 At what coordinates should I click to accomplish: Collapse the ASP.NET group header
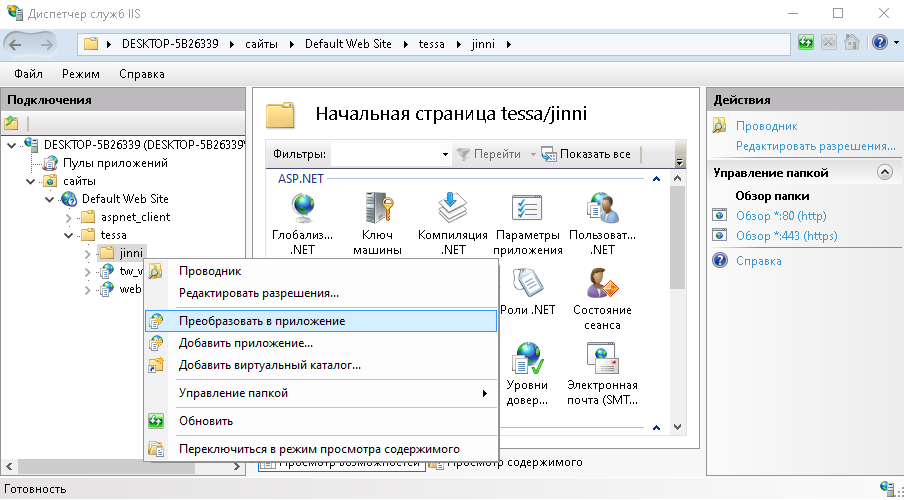[656, 179]
